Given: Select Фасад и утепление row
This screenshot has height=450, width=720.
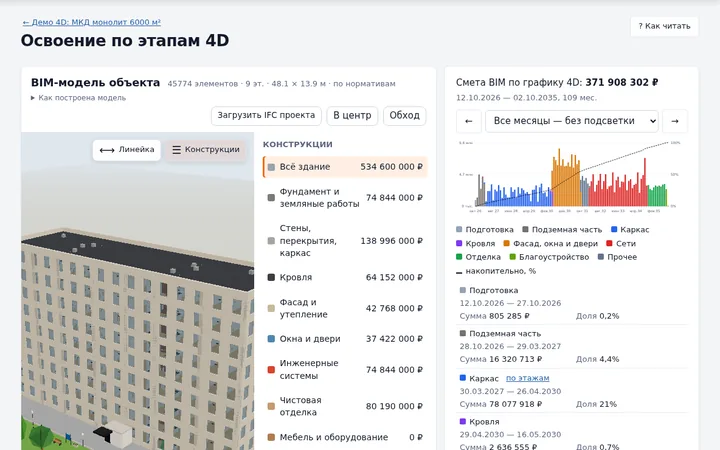Looking at the screenshot, I should [x=345, y=308].
